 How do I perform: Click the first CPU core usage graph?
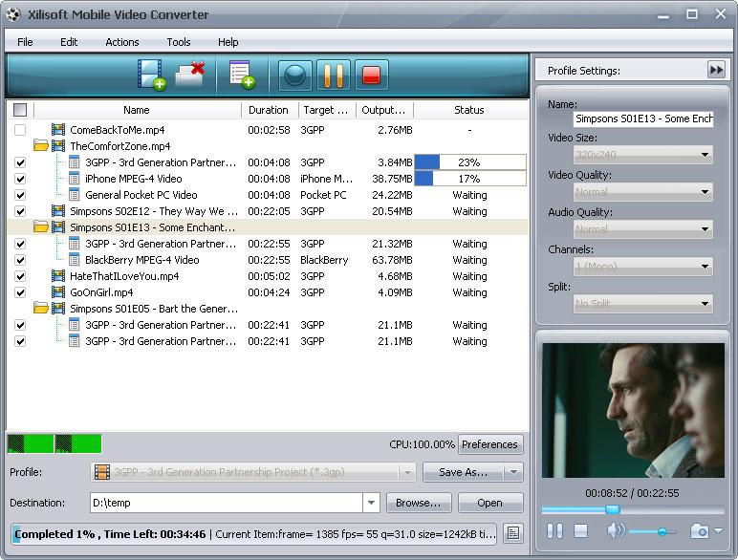(x=31, y=443)
